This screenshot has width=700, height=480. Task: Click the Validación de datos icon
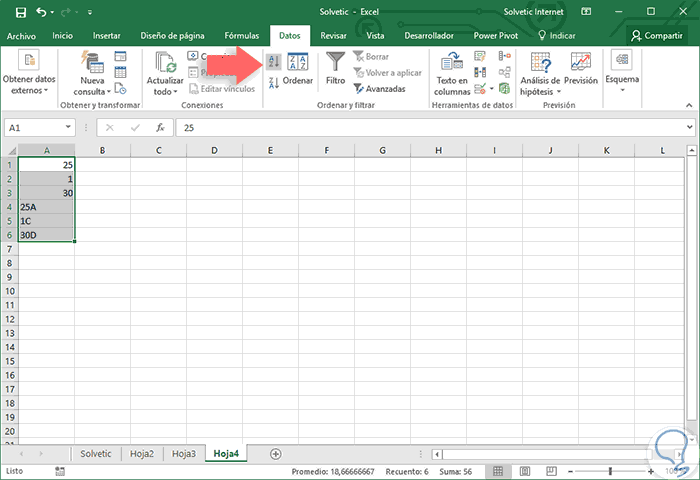click(480, 89)
